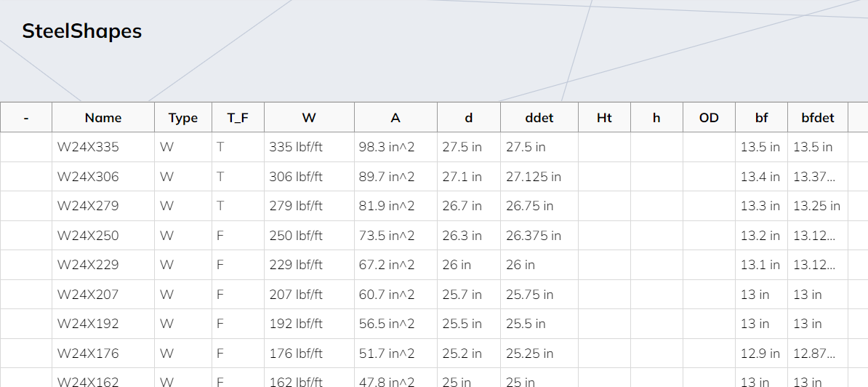Click the Name column header
The image size is (868, 387).
click(103, 117)
